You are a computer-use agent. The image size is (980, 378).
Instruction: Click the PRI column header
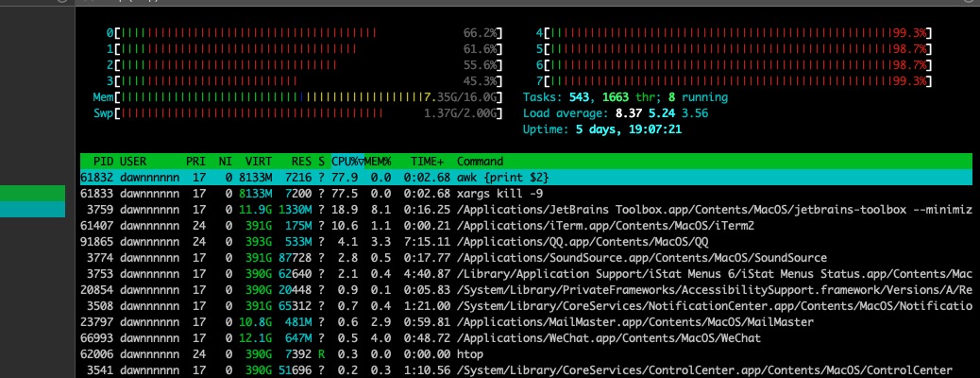(195, 162)
